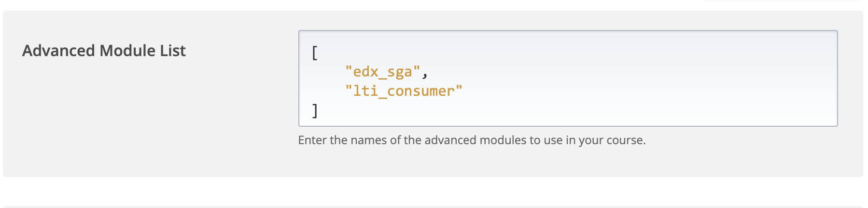Click the help text about advanced modules
This screenshot has height=208, width=868.
(x=471, y=140)
